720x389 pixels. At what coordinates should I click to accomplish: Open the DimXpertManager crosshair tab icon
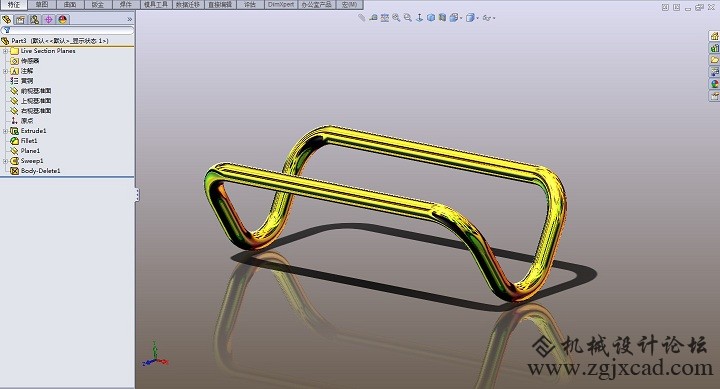(49, 19)
